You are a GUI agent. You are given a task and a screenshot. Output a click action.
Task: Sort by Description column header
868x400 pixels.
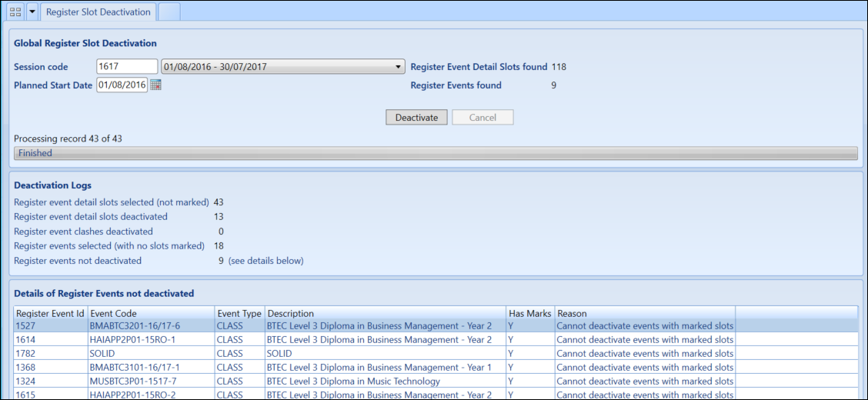coord(386,314)
